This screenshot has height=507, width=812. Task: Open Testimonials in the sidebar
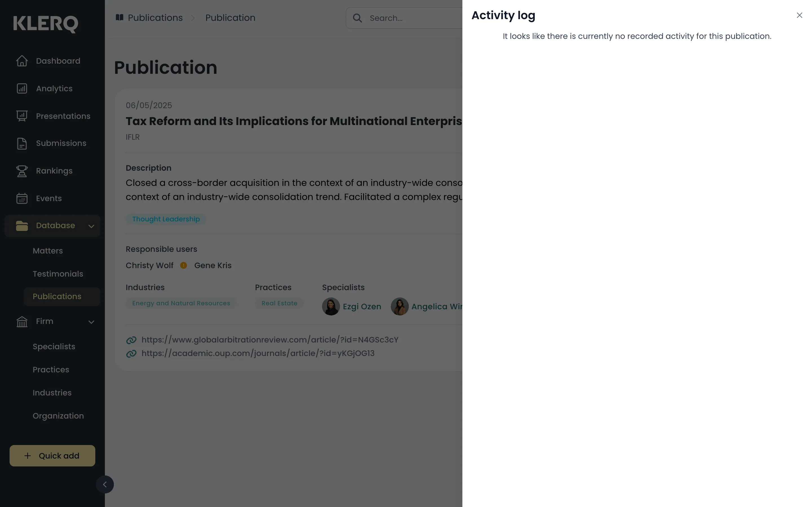(x=58, y=273)
